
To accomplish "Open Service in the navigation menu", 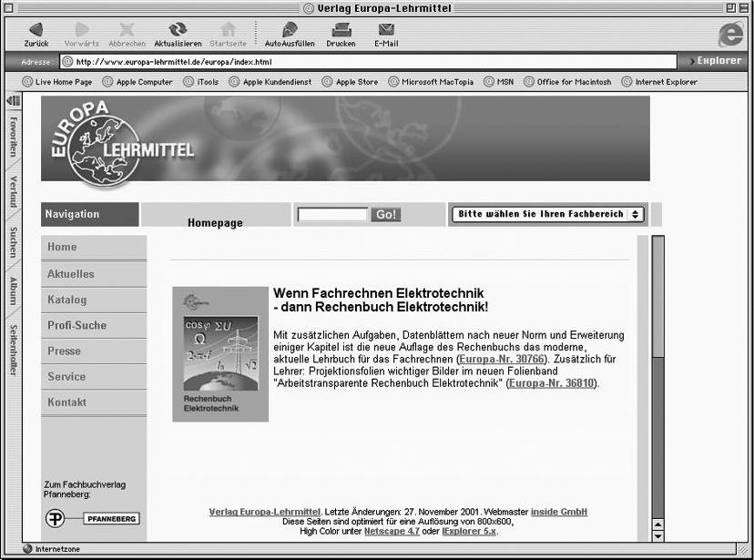I will [94, 376].
